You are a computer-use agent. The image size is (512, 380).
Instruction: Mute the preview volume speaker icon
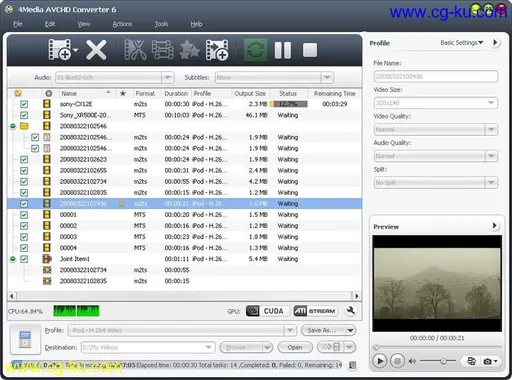pyautogui.click(x=412, y=361)
